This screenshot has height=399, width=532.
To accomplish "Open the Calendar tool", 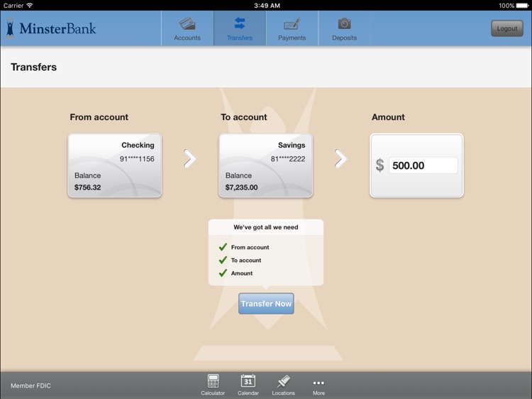I will tap(248, 385).
